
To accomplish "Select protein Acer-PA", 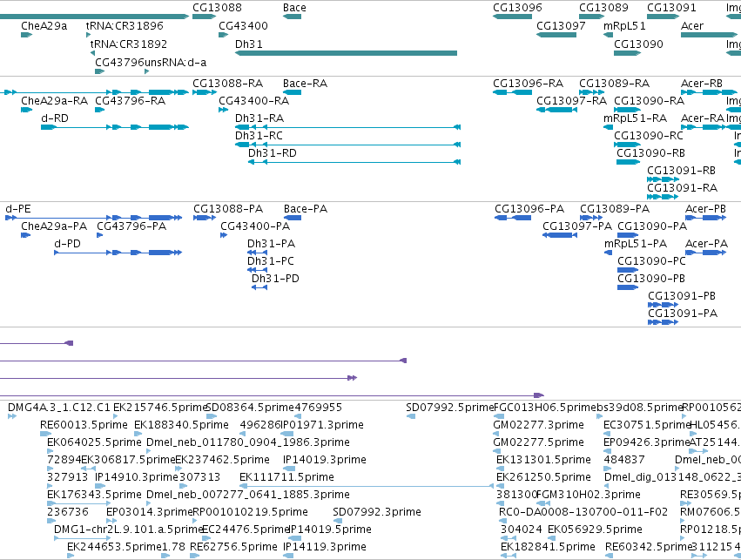I will pos(706,243).
